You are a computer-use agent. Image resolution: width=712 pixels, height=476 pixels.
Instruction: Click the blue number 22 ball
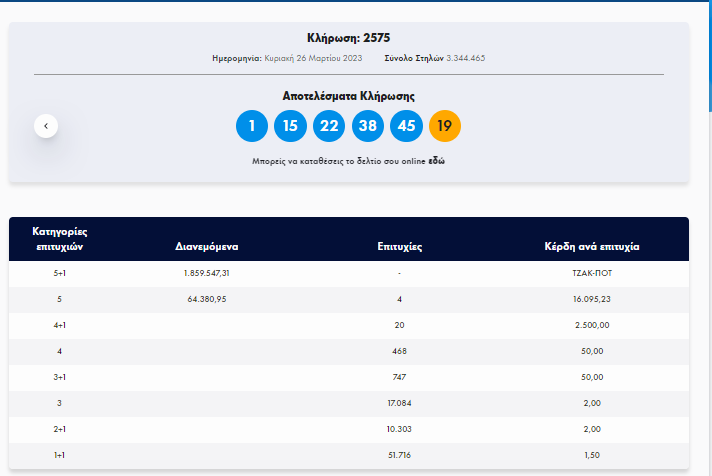pyautogui.click(x=329, y=126)
